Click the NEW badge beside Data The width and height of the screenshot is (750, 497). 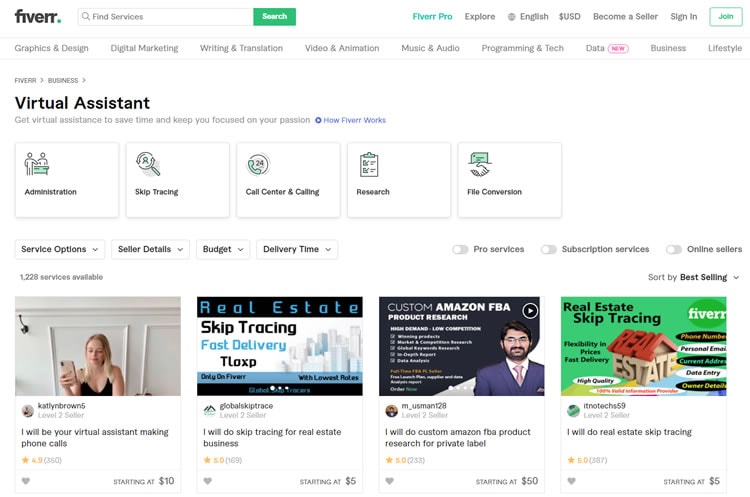click(x=618, y=48)
